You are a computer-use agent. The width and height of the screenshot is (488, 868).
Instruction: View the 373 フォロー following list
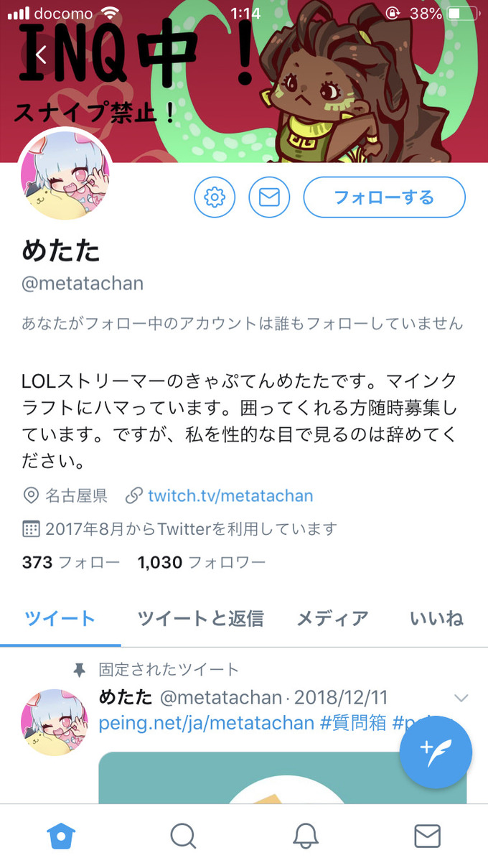pos(71,562)
